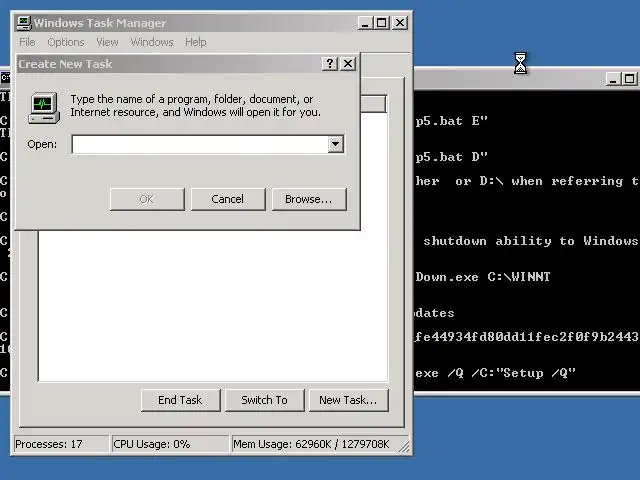Maximize the Windows Task Manager window
640x480 pixels.
[x=382, y=23]
